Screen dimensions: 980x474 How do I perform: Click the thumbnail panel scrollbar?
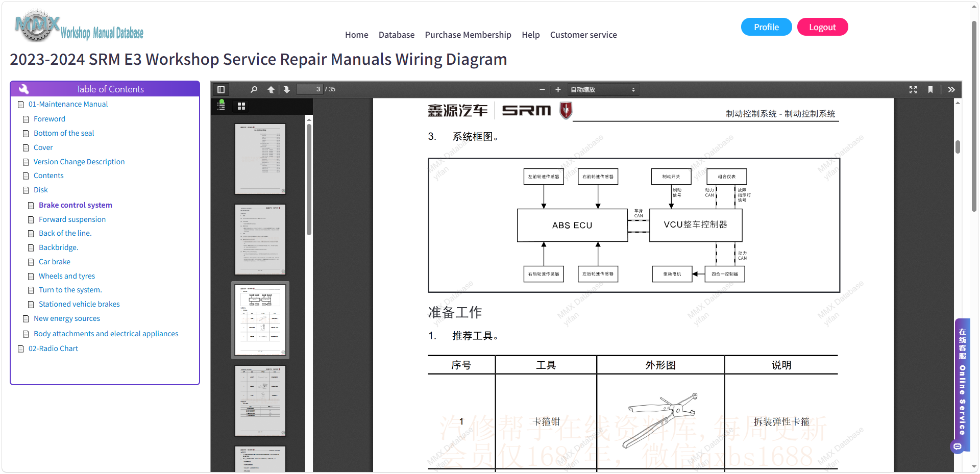pos(309,179)
